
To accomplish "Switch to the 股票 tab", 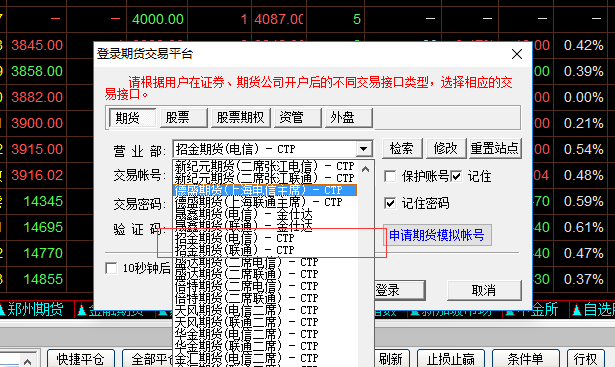I will (x=184, y=118).
